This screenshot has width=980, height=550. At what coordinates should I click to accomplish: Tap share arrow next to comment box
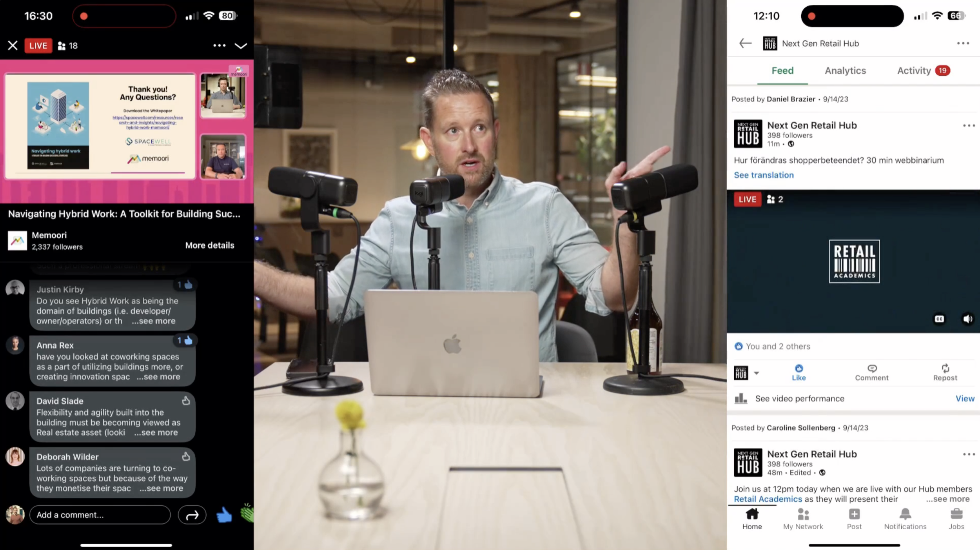tap(192, 515)
